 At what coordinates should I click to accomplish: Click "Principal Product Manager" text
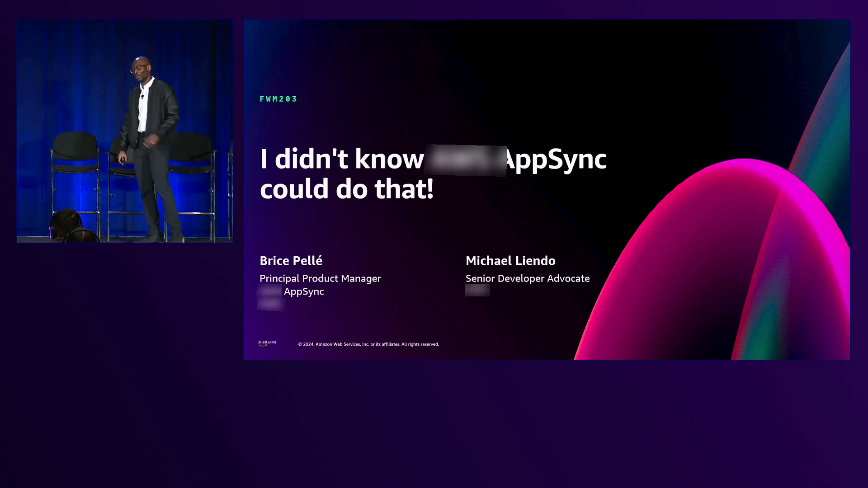320,278
